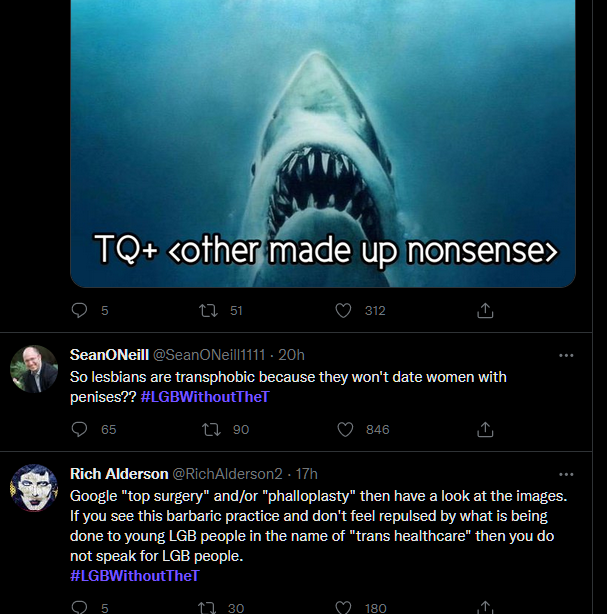Open SeanONeill's profile picture
The image size is (607, 614).
tap(34, 371)
